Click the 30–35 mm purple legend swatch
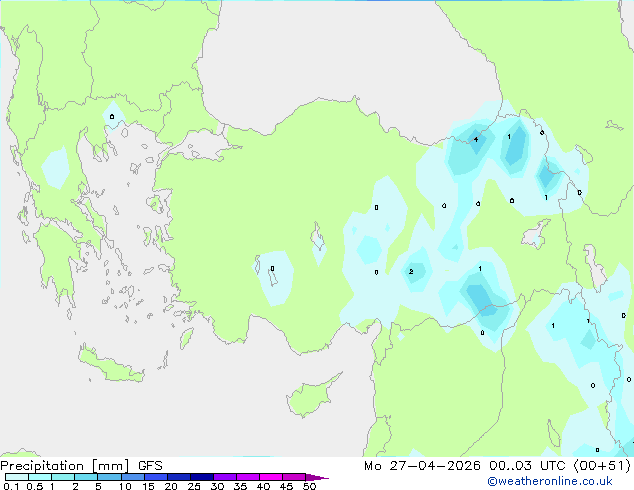Screen dimensions: 634x490 (x=225, y=477)
